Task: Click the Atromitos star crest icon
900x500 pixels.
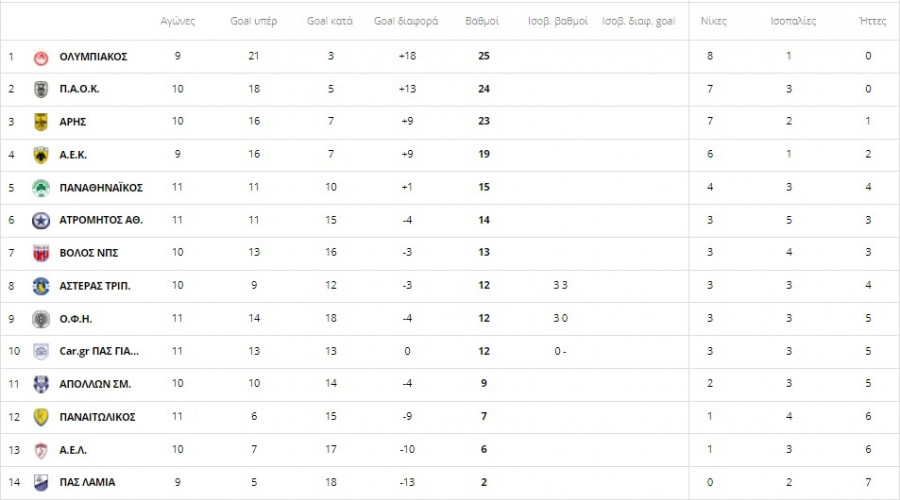Action: [x=41, y=220]
